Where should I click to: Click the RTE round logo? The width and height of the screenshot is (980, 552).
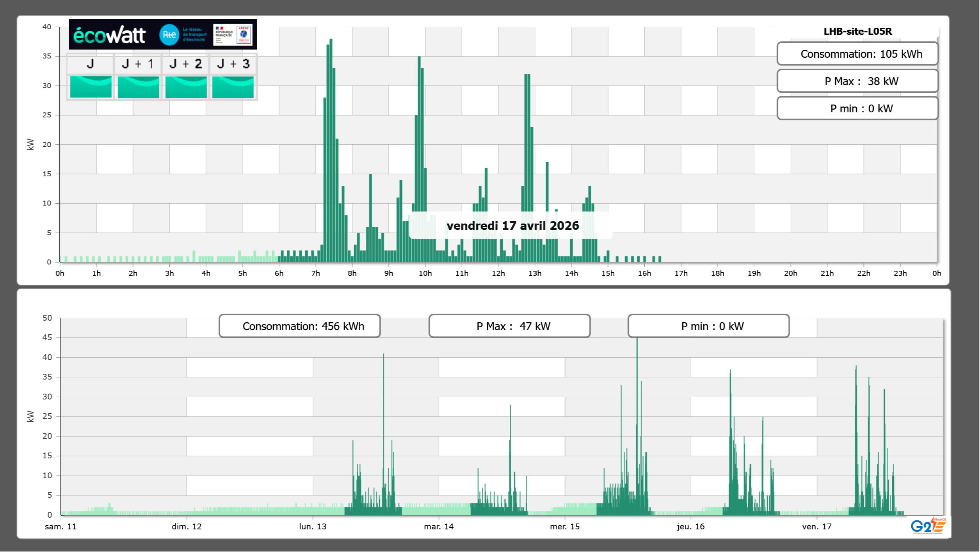pyautogui.click(x=169, y=35)
